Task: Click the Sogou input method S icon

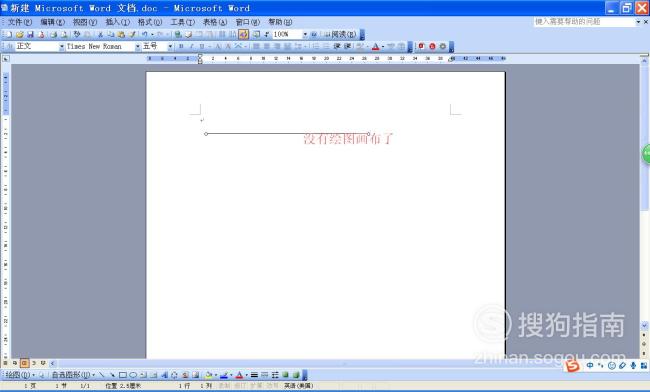Action: point(572,365)
